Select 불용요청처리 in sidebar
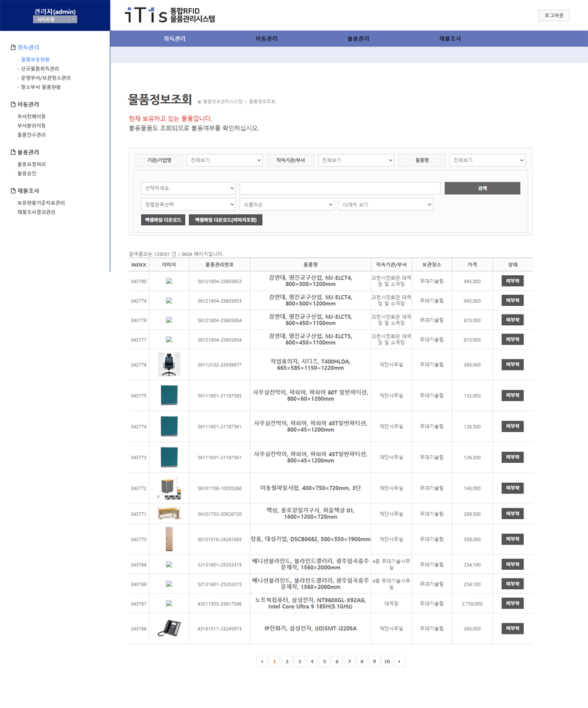Image resolution: width=588 pixels, height=708 pixels. [32, 165]
